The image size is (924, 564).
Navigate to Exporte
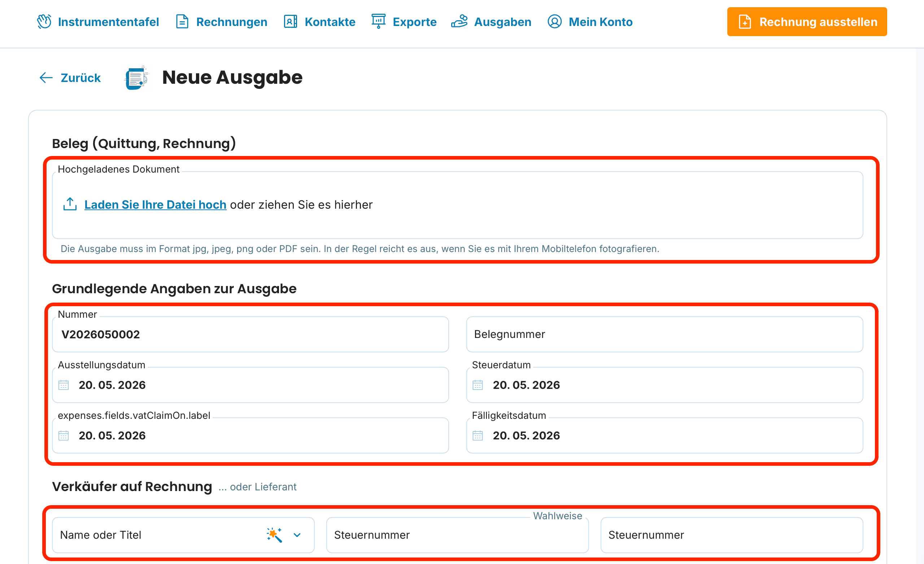coord(404,22)
